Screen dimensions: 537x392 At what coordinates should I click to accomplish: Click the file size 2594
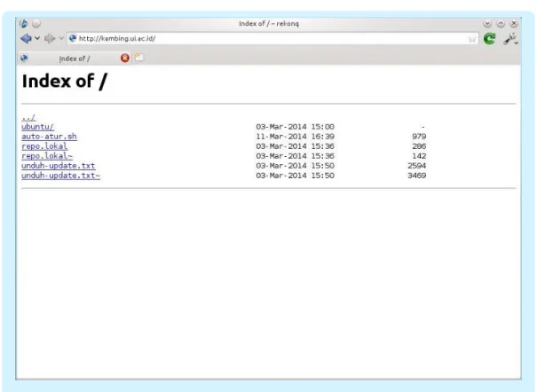click(x=417, y=166)
